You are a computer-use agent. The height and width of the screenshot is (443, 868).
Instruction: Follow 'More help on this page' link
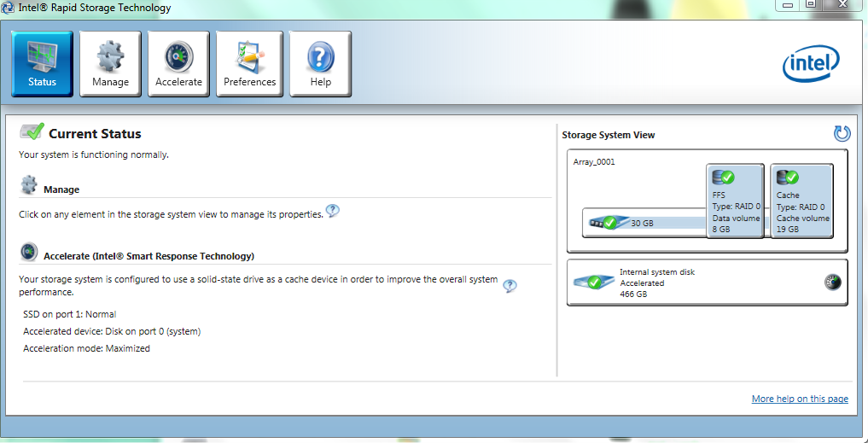click(800, 399)
